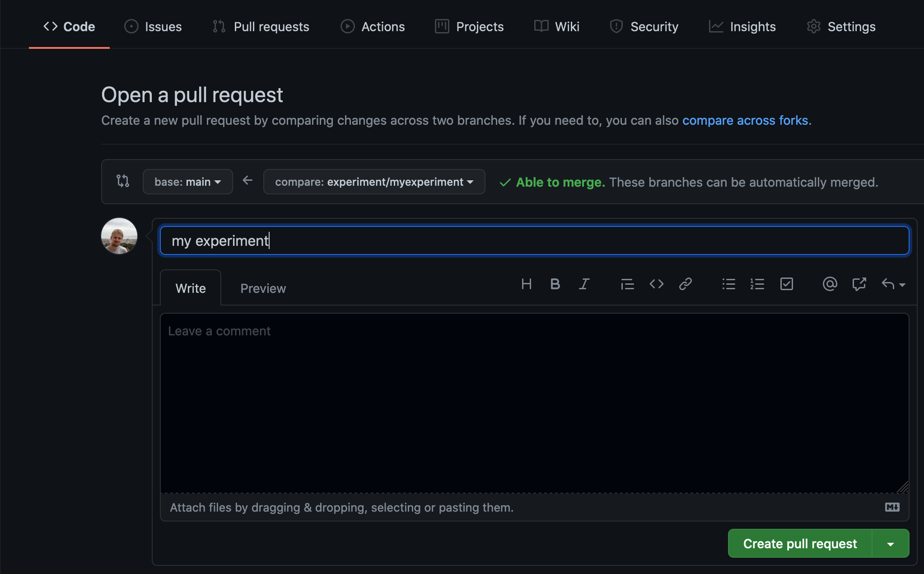The width and height of the screenshot is (924, 574).
Task: Expand Create pull request options arrow
Action: (890, 544)
